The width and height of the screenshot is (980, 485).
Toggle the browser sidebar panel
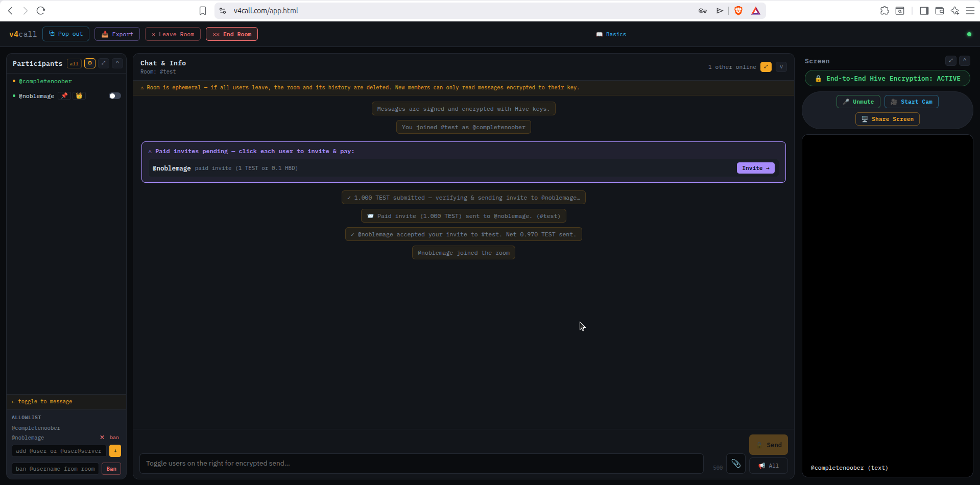pos(924,11)
